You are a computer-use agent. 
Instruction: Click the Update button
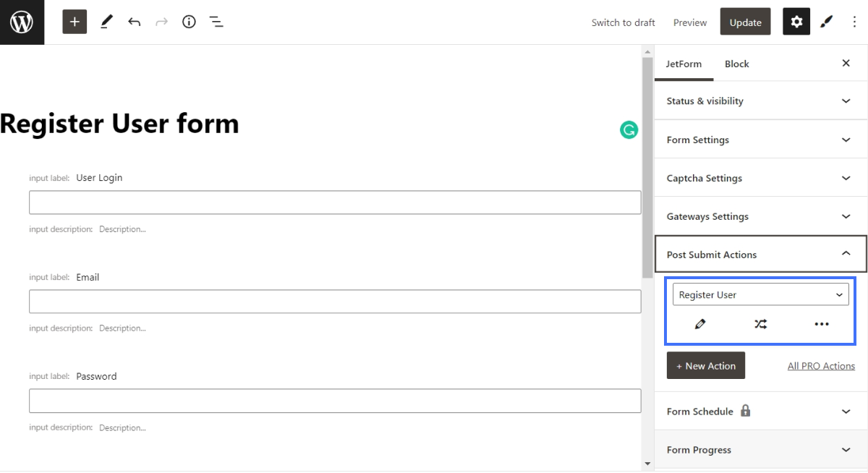pyautogui.click(x=745, y=22)
